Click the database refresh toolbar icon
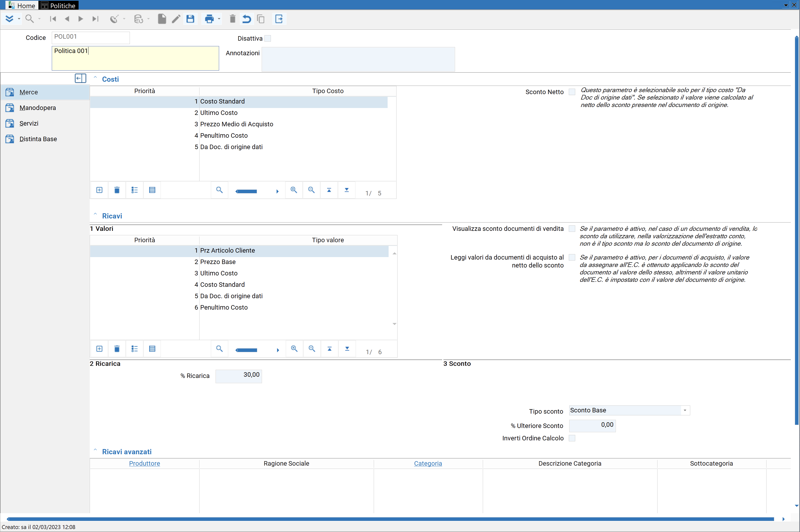Screen dimensions: 800x532 click(139, 19)
